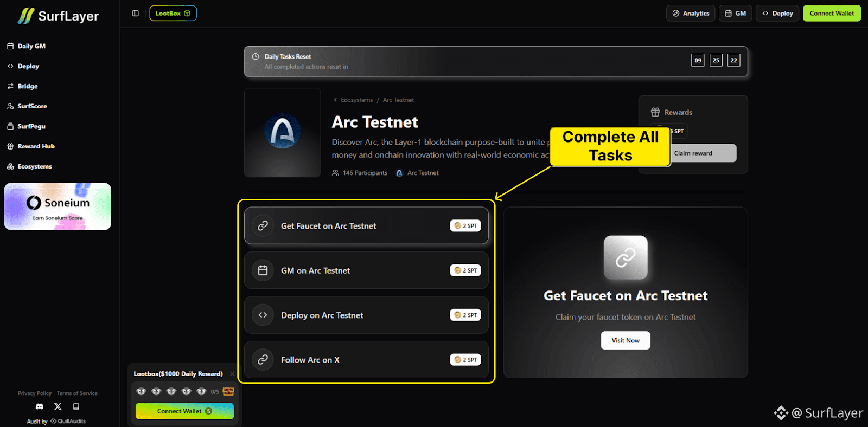Select the Deploy on Arc Testnet task
868x427 pixels.
[x=366, y=315]
